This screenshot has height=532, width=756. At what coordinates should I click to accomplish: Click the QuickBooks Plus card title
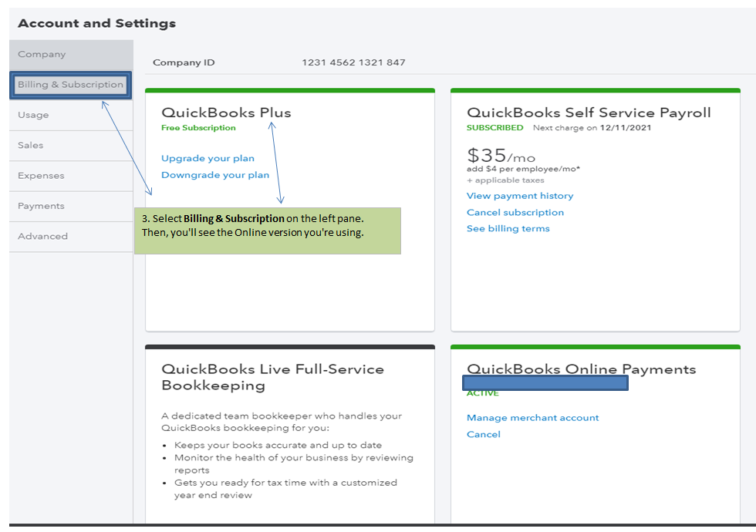click(x=226, y=113)
